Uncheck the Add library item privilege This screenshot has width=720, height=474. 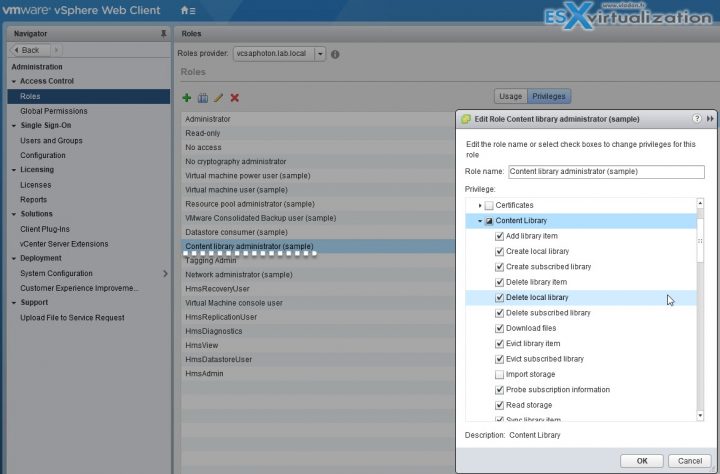[x=500, y=236]
